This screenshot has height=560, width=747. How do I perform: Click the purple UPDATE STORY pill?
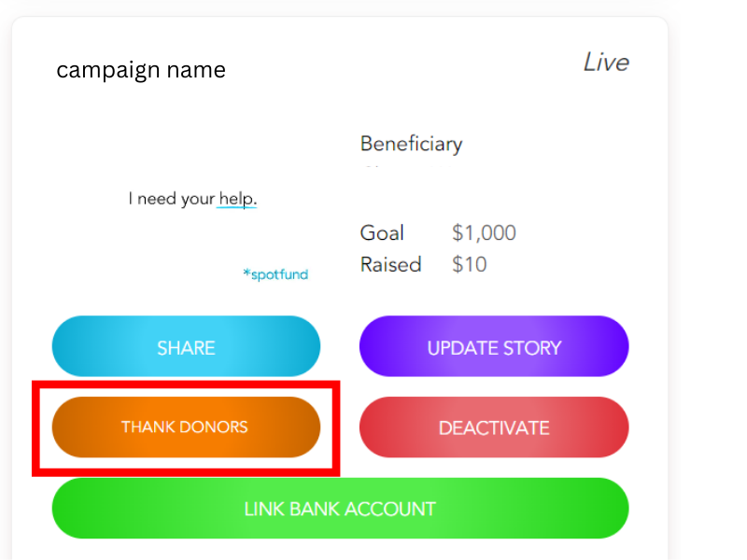(x=494, y=346)
